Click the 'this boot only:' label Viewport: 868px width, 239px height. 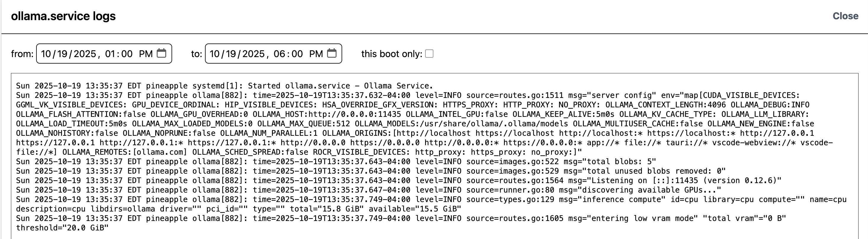[392, 54]
